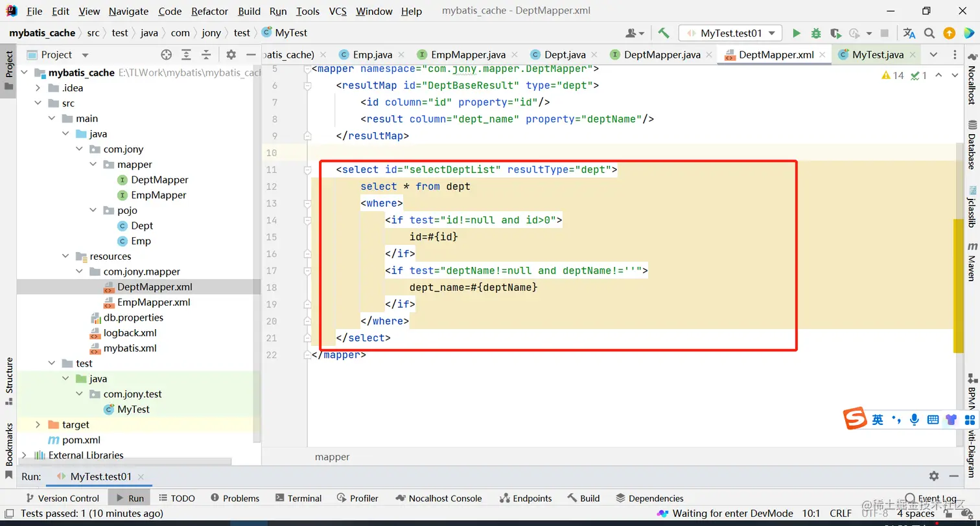
Task: Collapse the src folder in tree
Action: [x=38, y=103]
